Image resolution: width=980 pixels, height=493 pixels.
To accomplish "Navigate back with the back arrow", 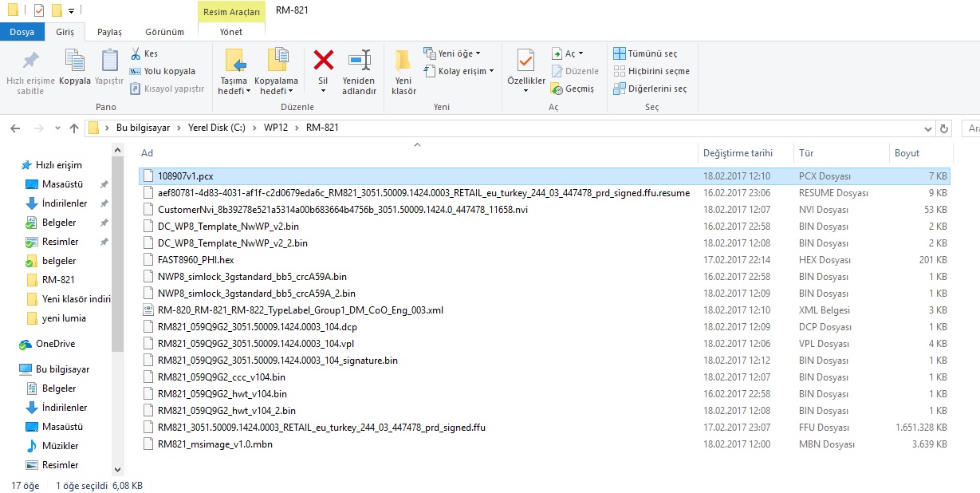I will pyautogui.click(x=15, y=128).
